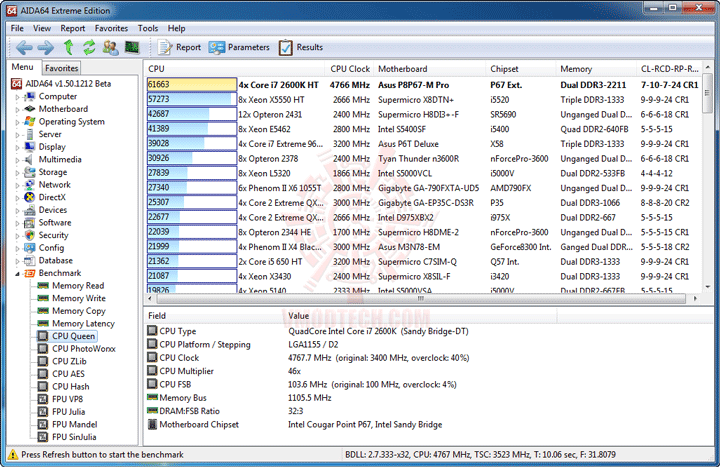This screenshot has width=720, height=467.
Task: Select the DirectX tree item
Action: 45,197
